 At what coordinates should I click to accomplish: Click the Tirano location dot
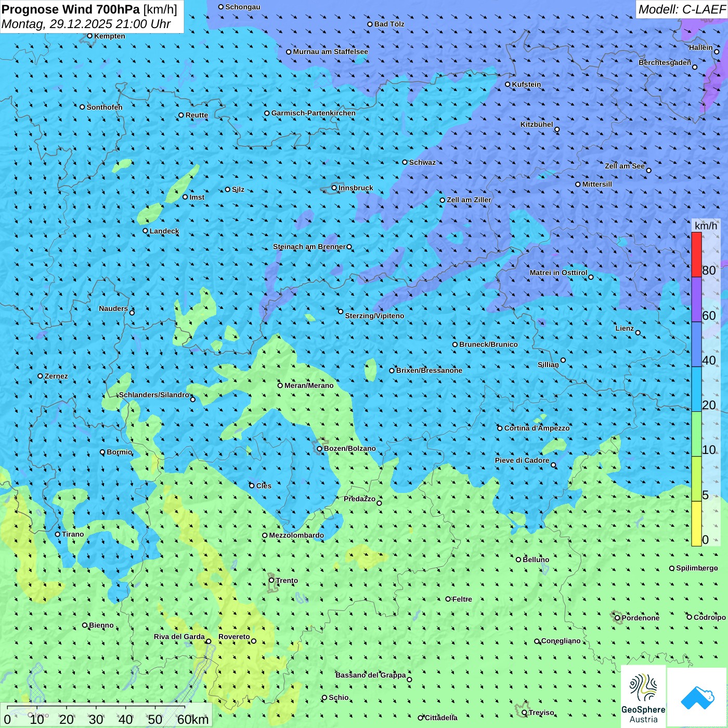[x=58, y=534]
